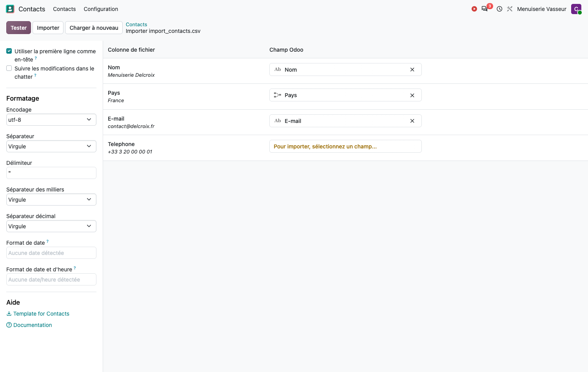Screen dimensions: 588x372
Task: Click the Tester button
Action: pyautogui.click(x=18, y=28)
